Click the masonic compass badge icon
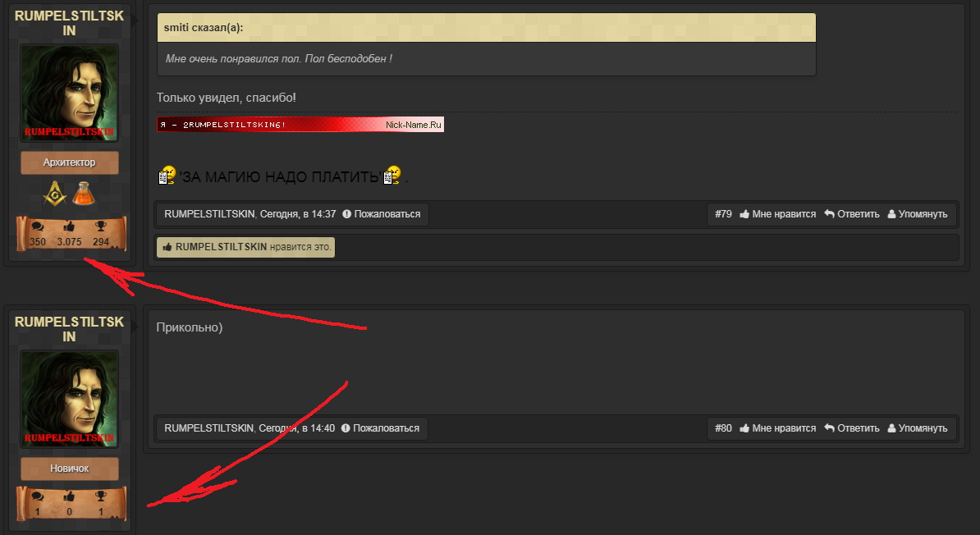980x535 pixels. [54, 194]
